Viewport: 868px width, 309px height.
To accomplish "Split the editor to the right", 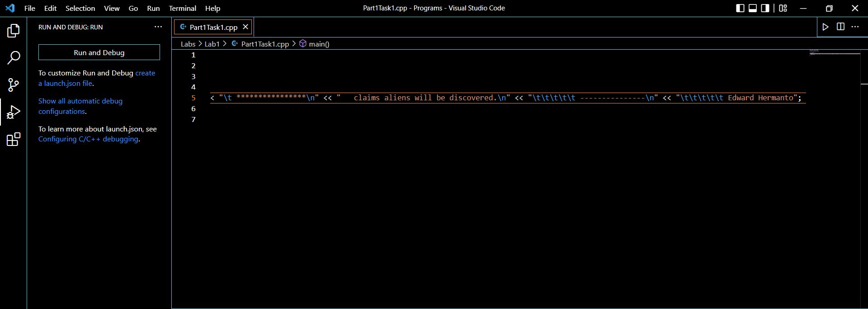I will [x=840, y=27].
